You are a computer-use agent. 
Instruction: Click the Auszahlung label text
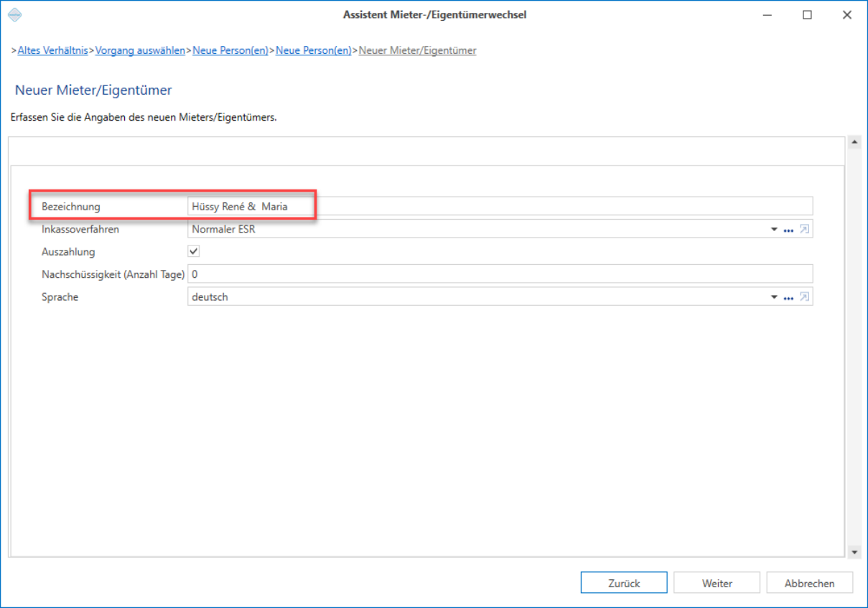[x=68, y=252]
